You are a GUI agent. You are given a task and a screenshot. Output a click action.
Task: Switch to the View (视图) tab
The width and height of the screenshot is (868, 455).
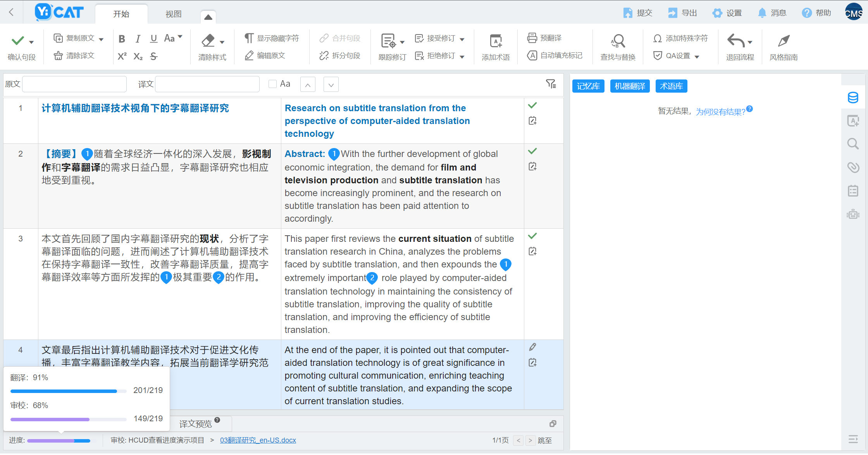pos(173,14)
